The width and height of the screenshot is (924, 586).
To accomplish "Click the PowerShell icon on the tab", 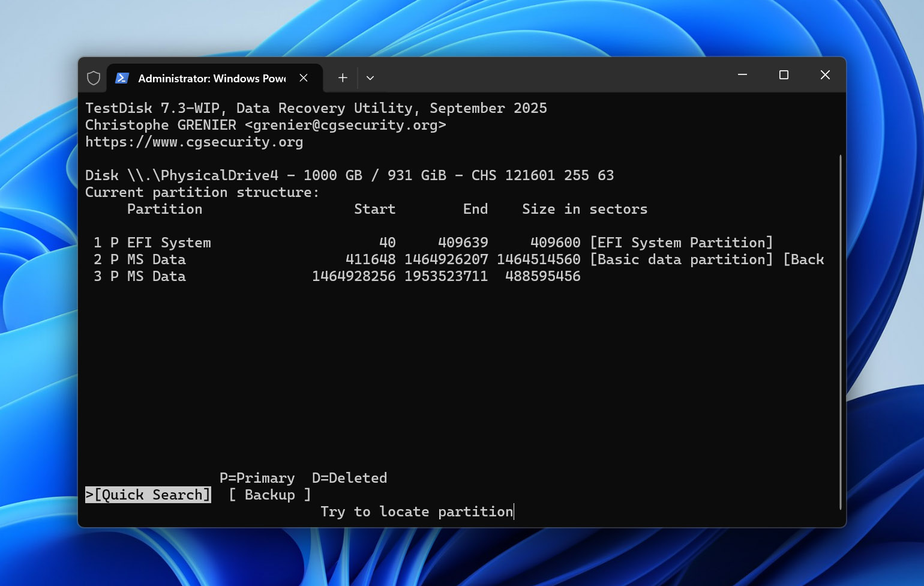I will 122,78.
